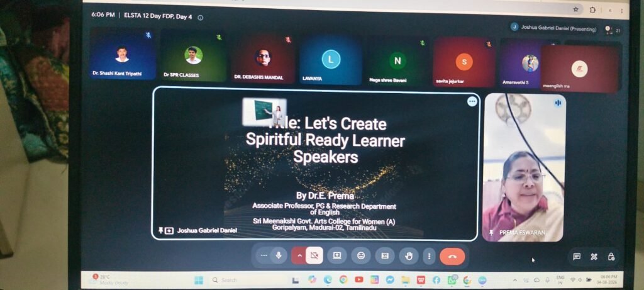Open Instagram from the taskbar
644x290 pixels.
(375, 280)
